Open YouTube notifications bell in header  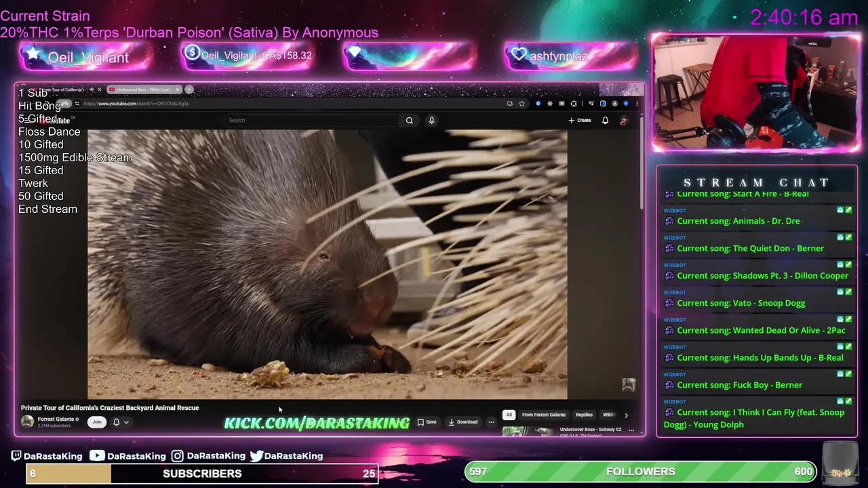[605, 120]
